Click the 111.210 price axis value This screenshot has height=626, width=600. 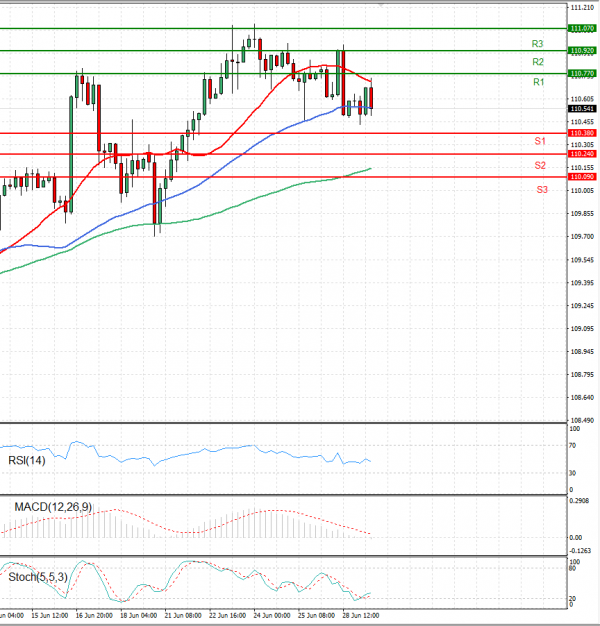[x=582, y=8]
